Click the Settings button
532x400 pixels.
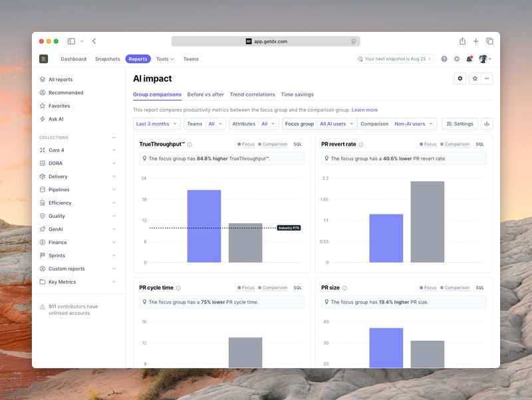click(x=460, y=124)
